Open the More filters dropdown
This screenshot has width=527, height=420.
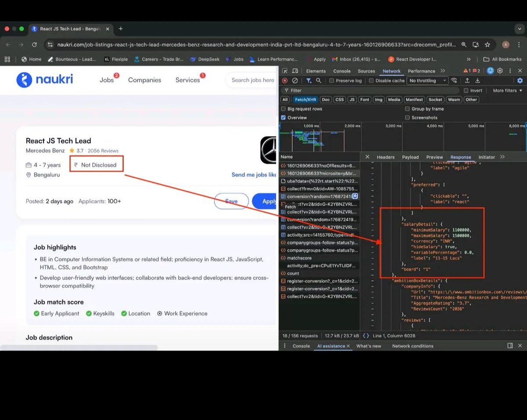pyautogui.click(x=508, y=91)
